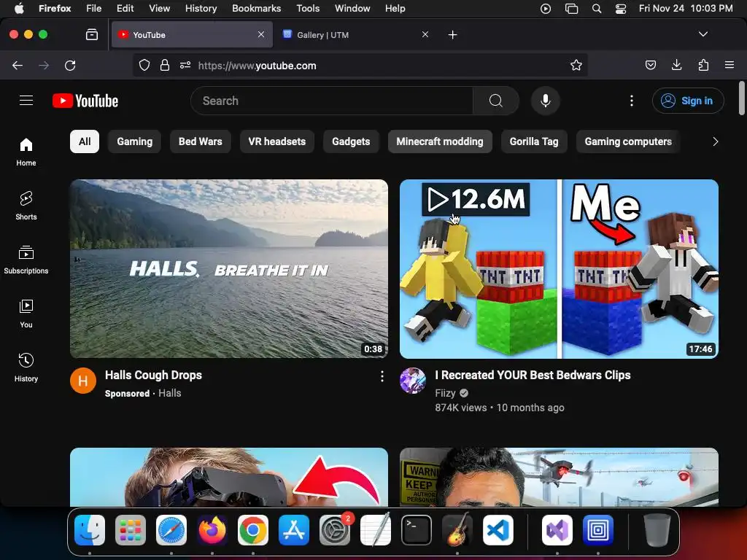Go to Home in sidebar

click(26, 152)
